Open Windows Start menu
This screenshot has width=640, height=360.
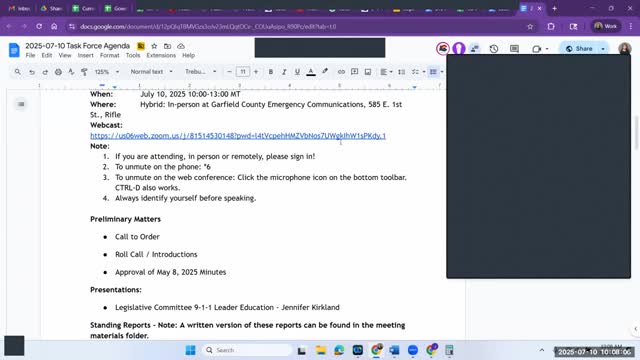190,350
